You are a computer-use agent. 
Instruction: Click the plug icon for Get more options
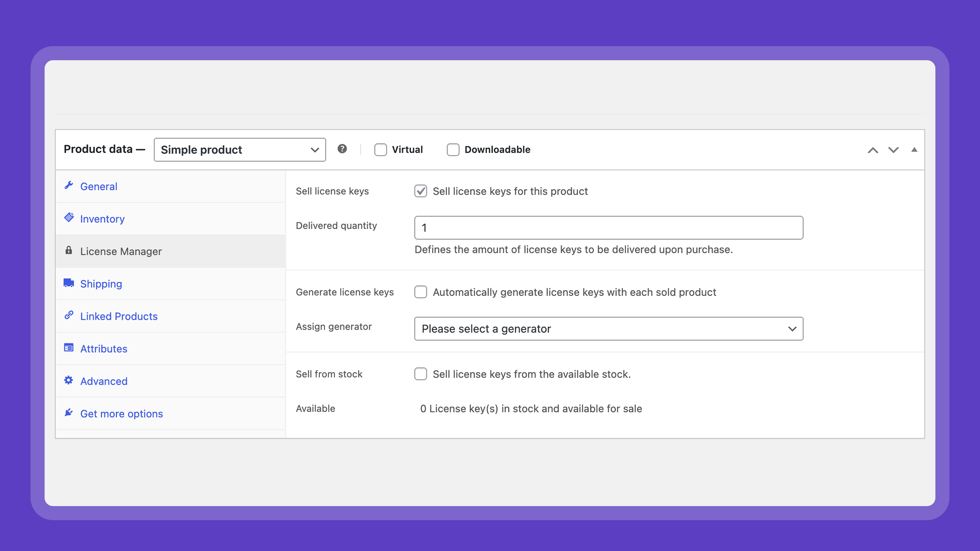pyautogui.click(x=68, y=412)
